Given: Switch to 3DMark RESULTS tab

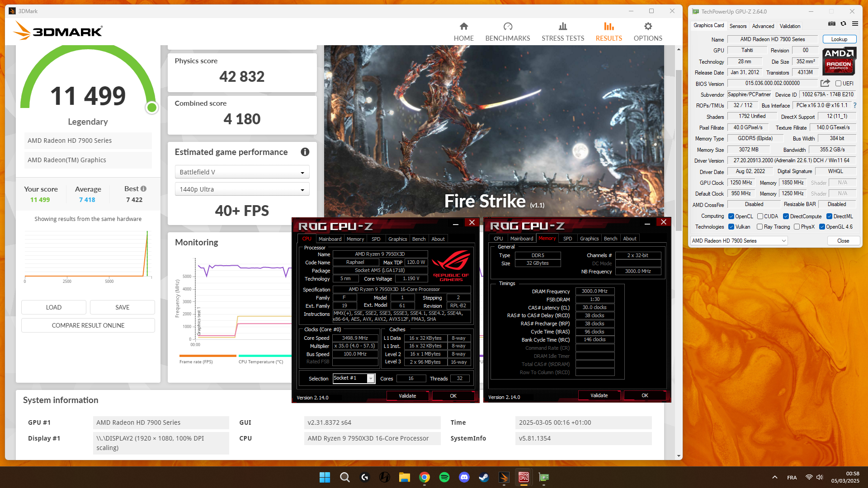Looking at the screenshot, I should point(609,32).
